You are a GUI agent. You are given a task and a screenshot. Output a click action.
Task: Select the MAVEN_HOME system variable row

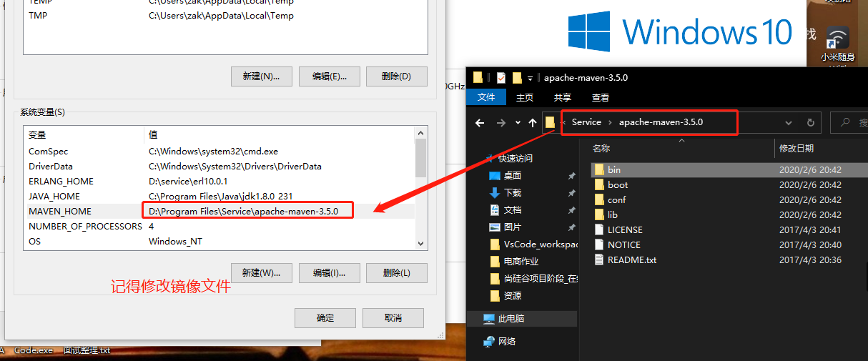pos(219,211)
